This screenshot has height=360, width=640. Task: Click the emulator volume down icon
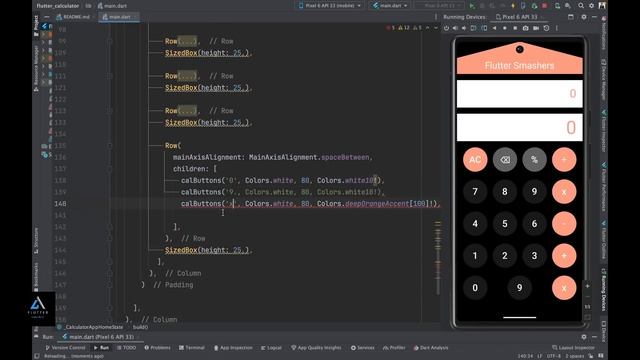tap(464, 28)
